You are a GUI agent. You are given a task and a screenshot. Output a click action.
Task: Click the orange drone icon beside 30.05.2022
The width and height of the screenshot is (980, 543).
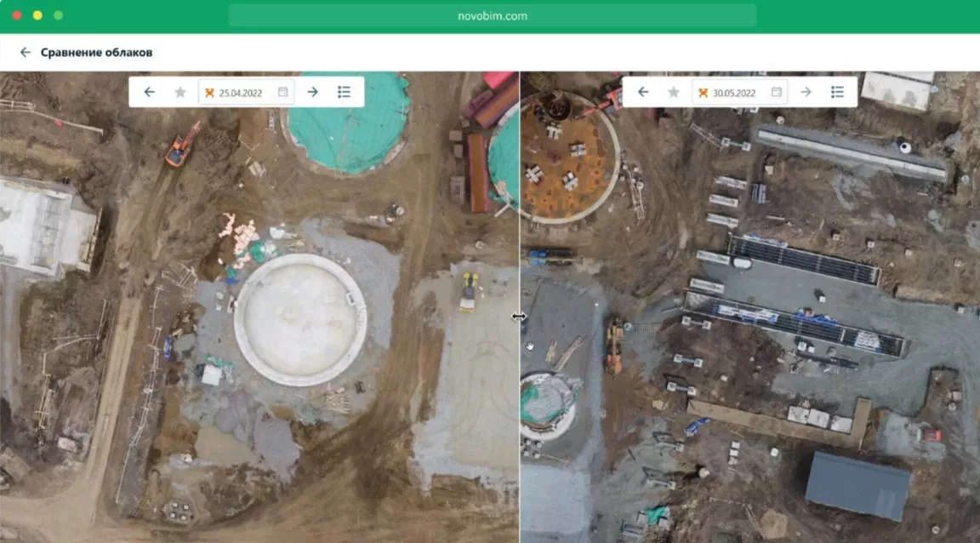(x=703, y=93)
